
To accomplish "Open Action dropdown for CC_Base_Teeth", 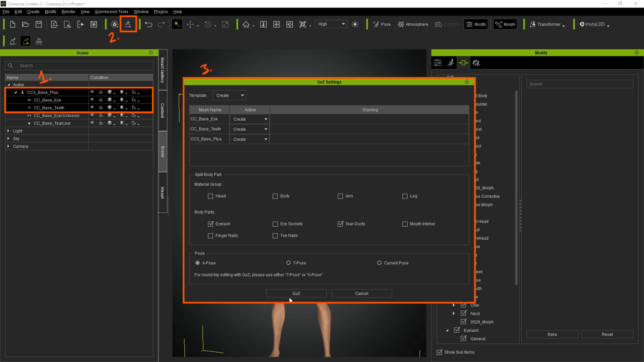I will tap(250, 129).
